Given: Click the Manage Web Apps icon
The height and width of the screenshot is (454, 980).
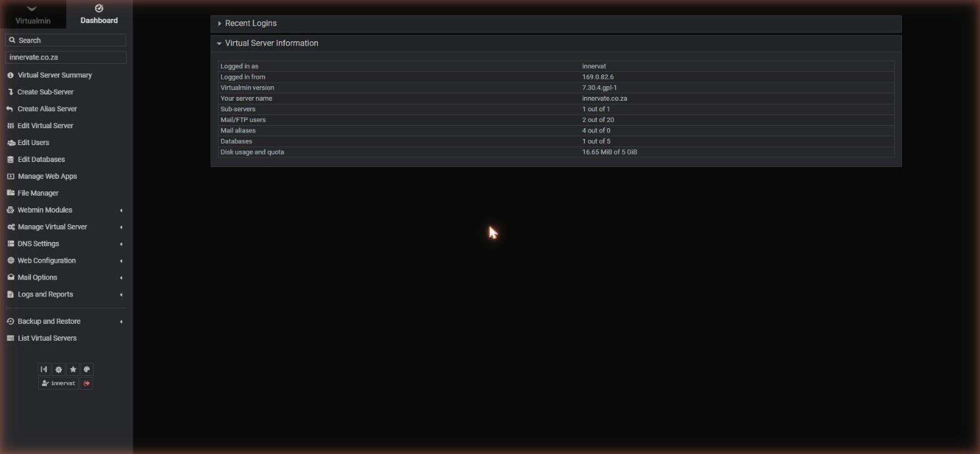Looking at the screenshot, I should pos(10,176).
